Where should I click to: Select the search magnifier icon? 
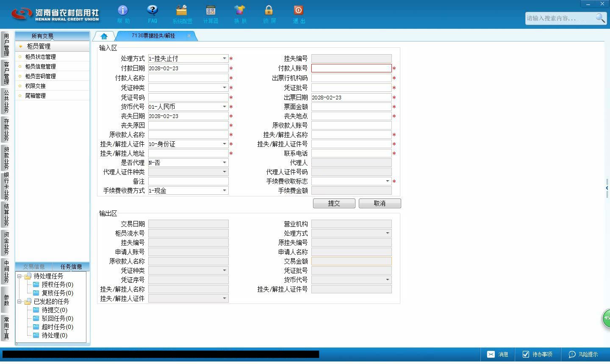600,18
